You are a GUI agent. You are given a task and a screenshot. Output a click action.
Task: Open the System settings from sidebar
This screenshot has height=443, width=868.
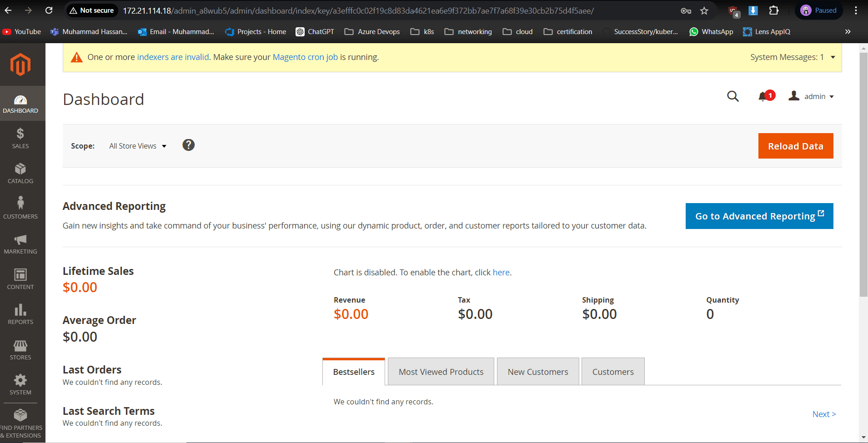(x=20, y=384)
